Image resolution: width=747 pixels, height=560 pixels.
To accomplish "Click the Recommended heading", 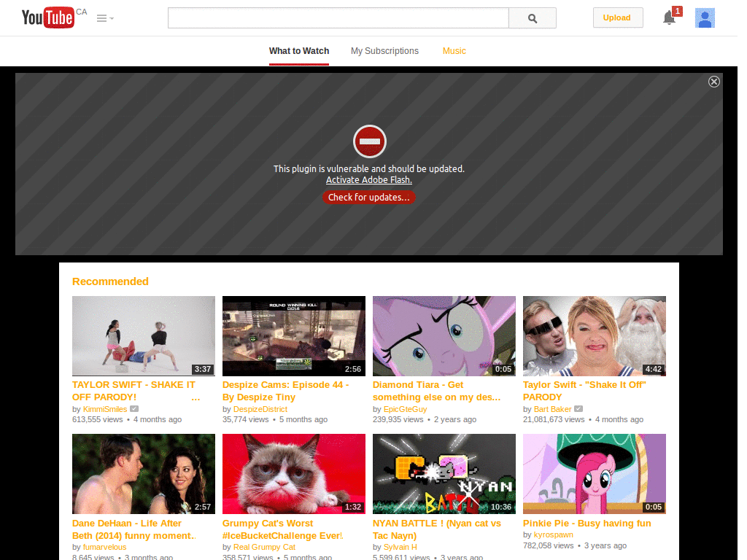I will [x=111, y=281].
